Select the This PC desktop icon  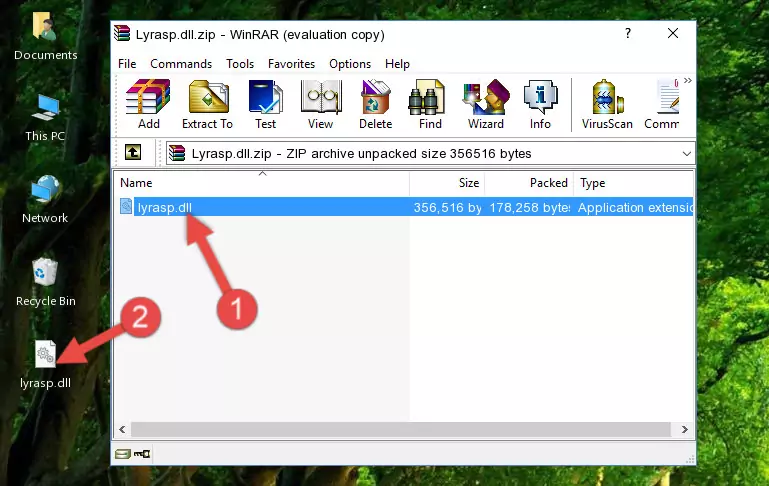45,118
